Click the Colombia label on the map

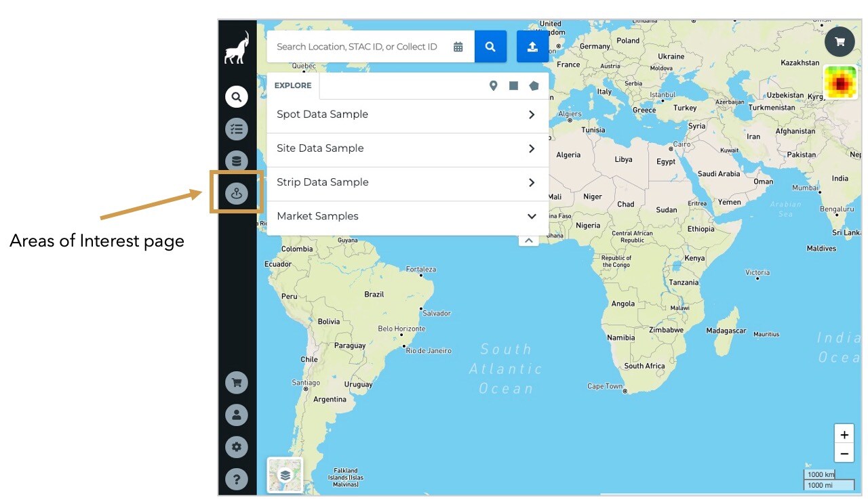pos(297,249)
